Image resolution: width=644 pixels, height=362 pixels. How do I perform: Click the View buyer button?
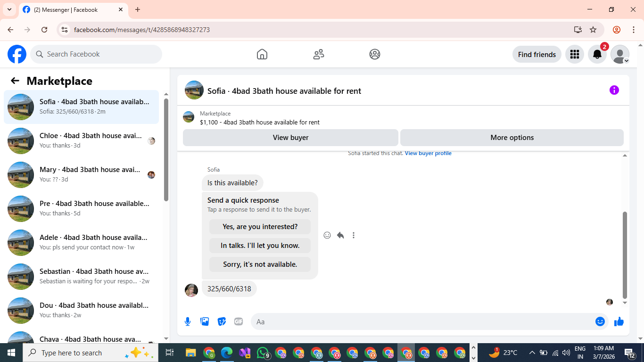(x=290, y=138)
